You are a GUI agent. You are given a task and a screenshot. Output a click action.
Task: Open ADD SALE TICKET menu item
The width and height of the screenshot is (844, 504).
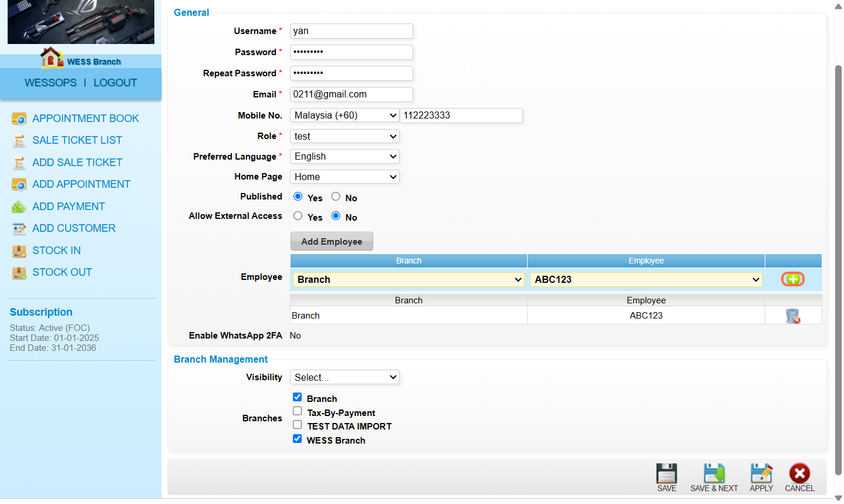coord(77,163)
